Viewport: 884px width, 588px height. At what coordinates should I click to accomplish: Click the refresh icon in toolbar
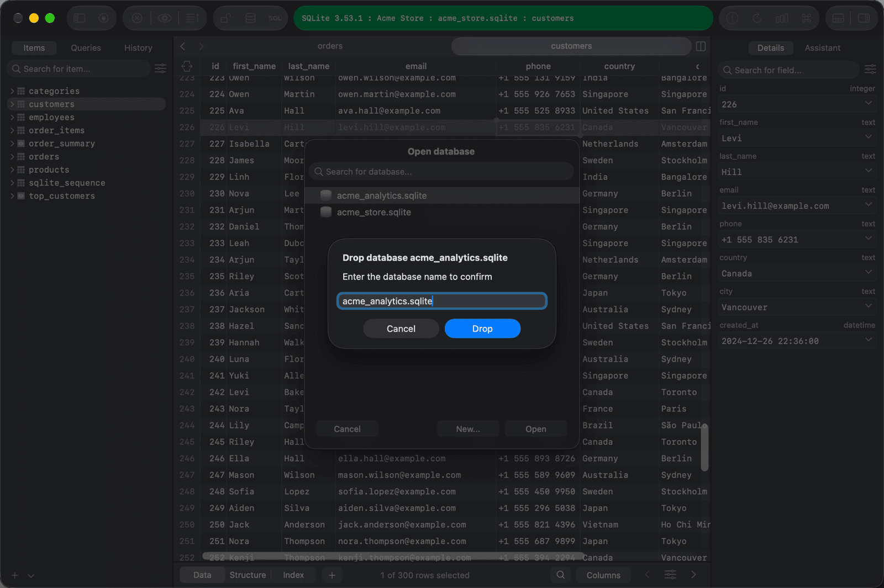click(x=757, y=18)
